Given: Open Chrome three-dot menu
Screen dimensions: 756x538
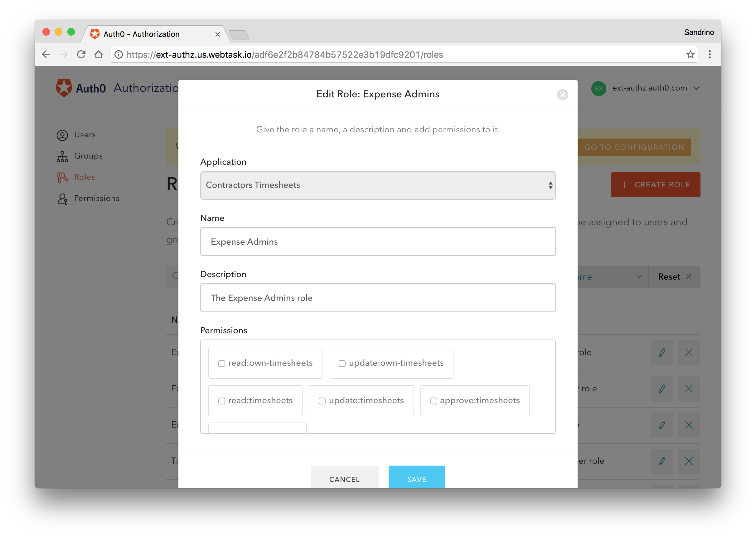Looking at the screenshot, I should click(x=710, y=54).
